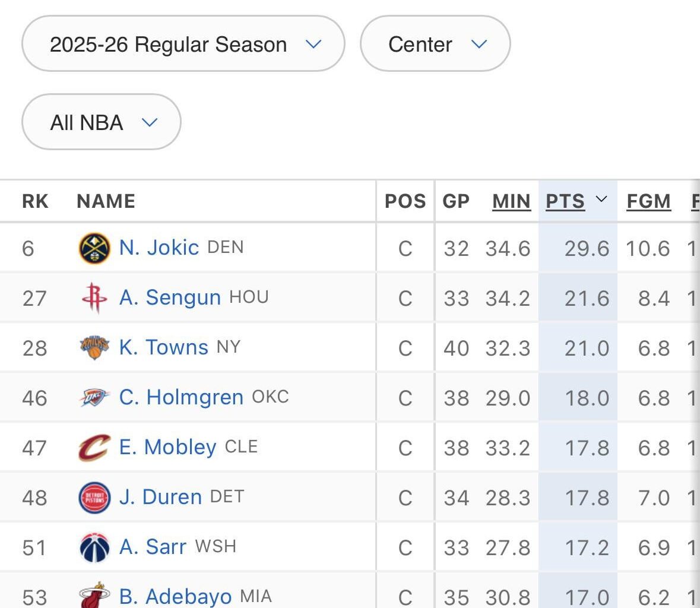This screenshot has height=608, width=700.
Task: Open E. Mobley player link
Action: [x=167, y=447]
